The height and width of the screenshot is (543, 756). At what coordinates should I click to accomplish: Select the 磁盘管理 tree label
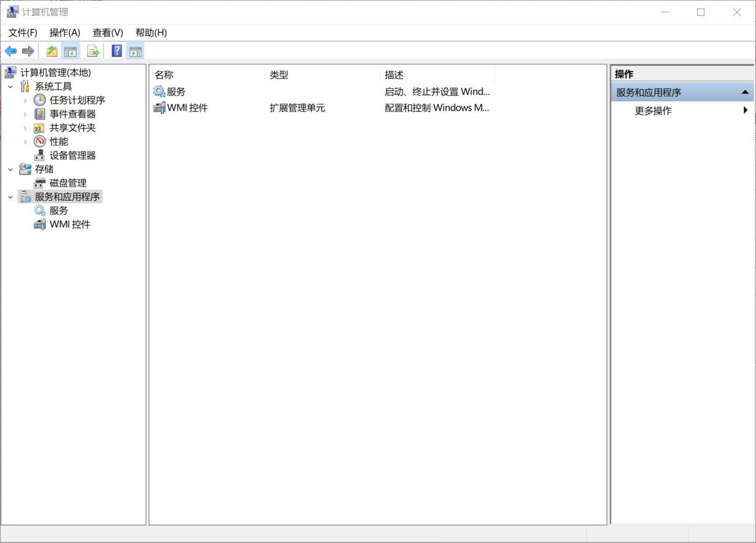click(68, 183)
